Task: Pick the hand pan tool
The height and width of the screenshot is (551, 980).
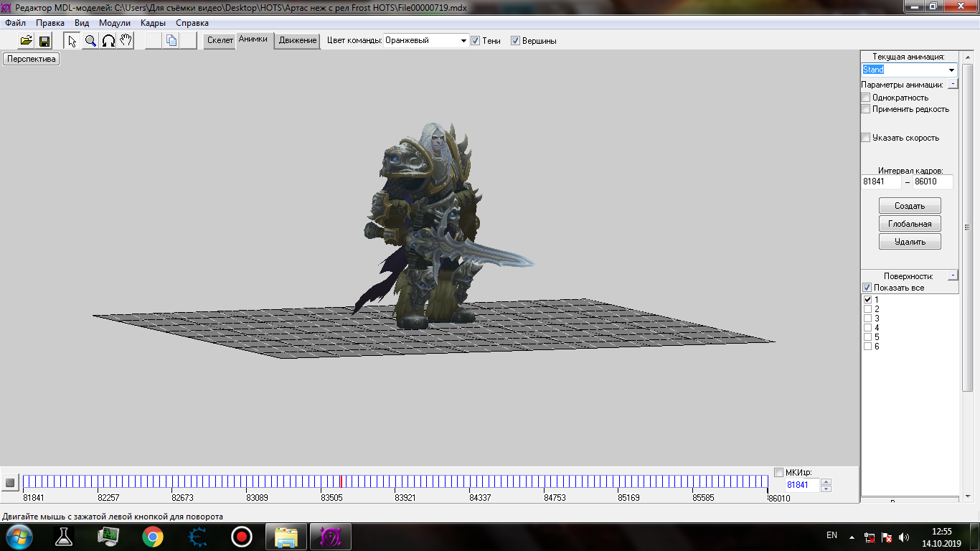Action: tap(126, 41)
